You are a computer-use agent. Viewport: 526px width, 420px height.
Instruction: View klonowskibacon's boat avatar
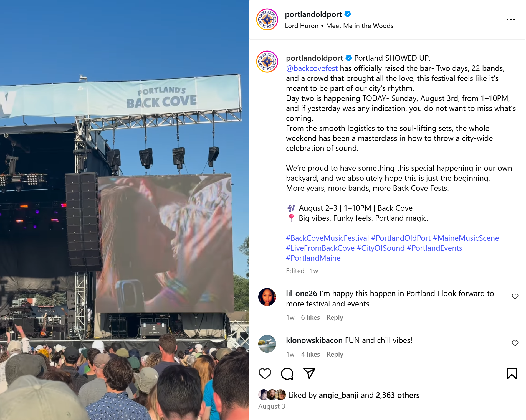[x=267, y=344]
